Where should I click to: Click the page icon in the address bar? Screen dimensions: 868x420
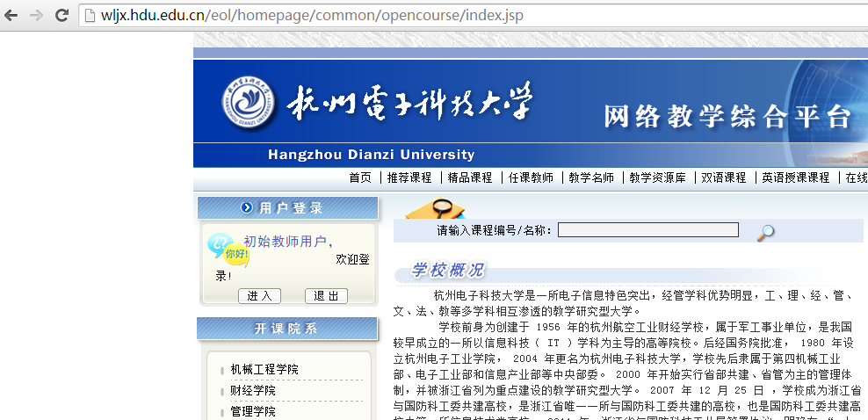click(x=90, y=16)
